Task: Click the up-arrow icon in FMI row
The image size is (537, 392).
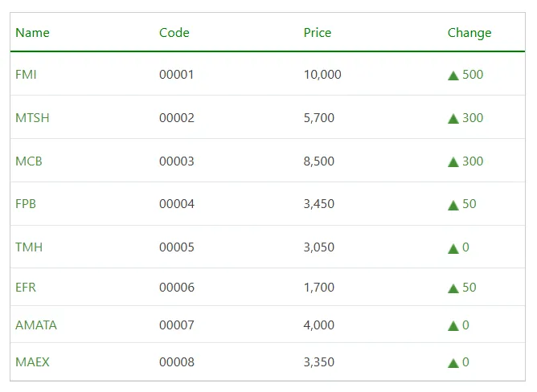Action: tap(453, 76)
